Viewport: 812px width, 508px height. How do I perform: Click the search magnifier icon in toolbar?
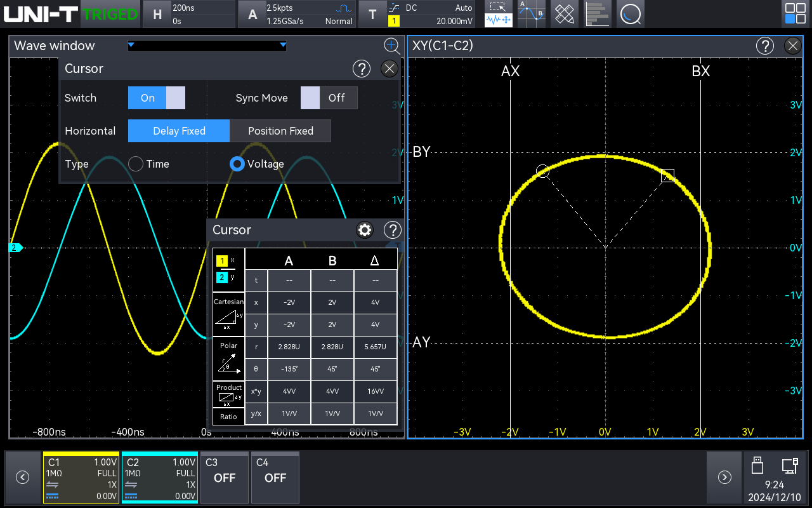click(630, 14)
